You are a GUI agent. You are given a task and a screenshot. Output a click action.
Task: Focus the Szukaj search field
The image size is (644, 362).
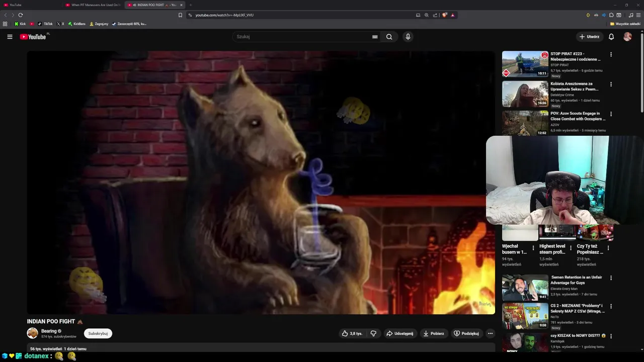point(302,37)
